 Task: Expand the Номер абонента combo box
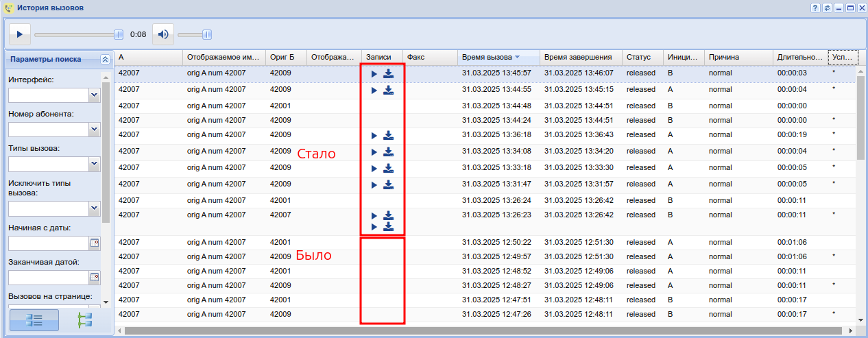tap(94, 129)
